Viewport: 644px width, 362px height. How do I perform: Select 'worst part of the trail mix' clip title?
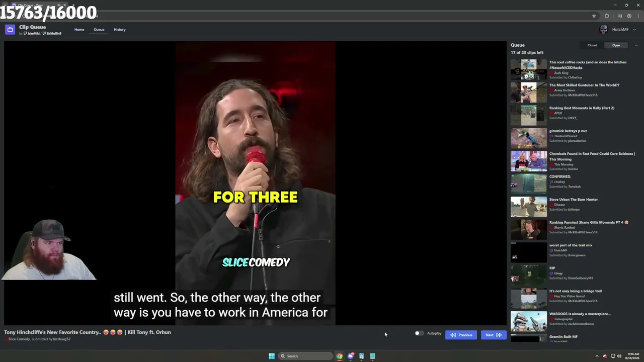click(x=571, y=245)
